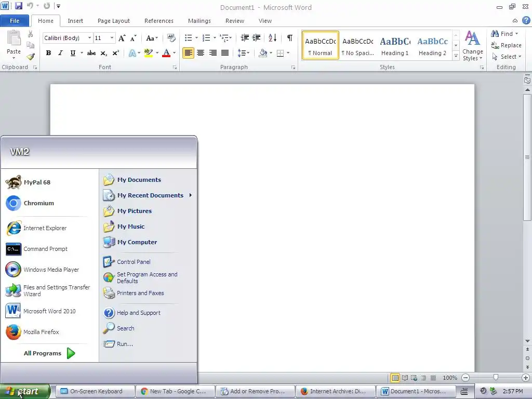Click the Copy icon in Clipboard group
Image resolution: width=532 pixels, height=399 pixels.
coord(31,45)
